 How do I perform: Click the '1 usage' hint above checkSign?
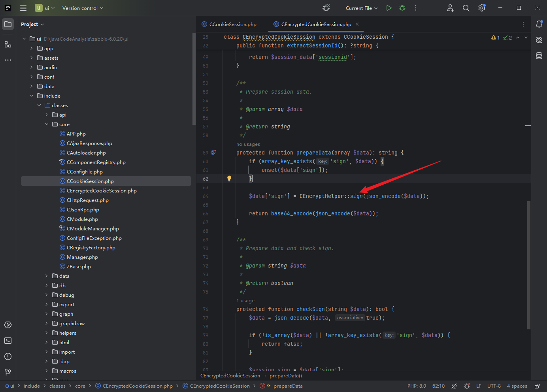(x=245, y=301)
